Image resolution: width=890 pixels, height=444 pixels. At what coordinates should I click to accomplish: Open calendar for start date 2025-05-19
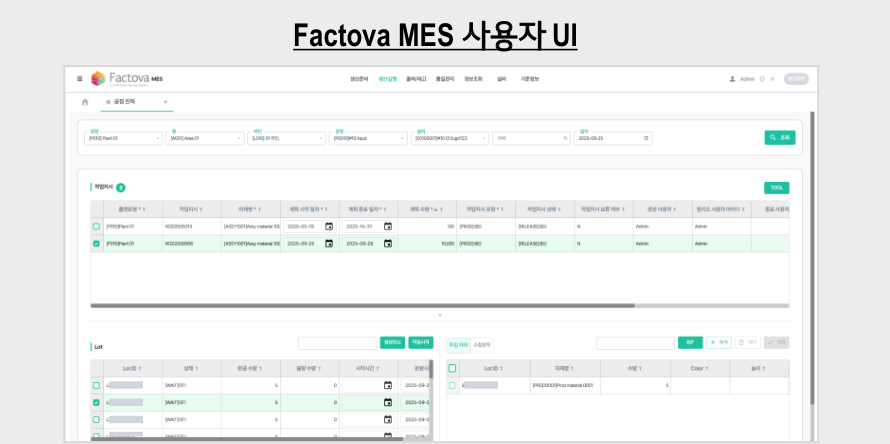(x=329, y=227)
